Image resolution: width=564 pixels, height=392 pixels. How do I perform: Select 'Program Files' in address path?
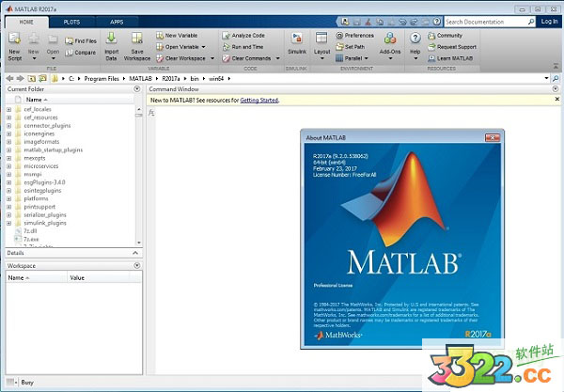point(102,79)
